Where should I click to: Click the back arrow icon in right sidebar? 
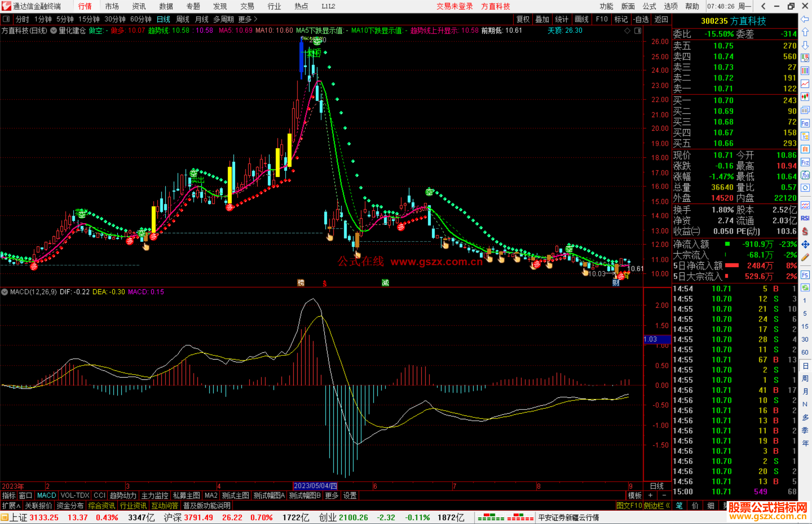pos(805,19)
